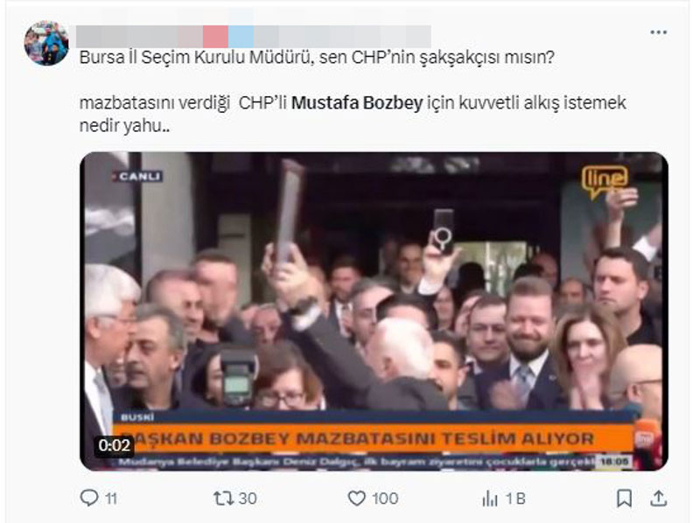Select the bold Mustafa Bozbey text
This screenshot has width=700, height=523.
pyautogui.click(x=357, y=103)
